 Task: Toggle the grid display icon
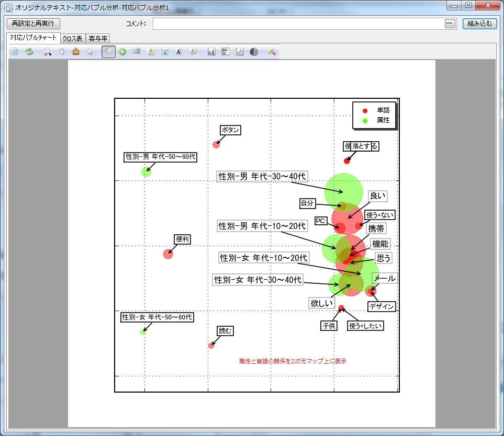(15, 52)
